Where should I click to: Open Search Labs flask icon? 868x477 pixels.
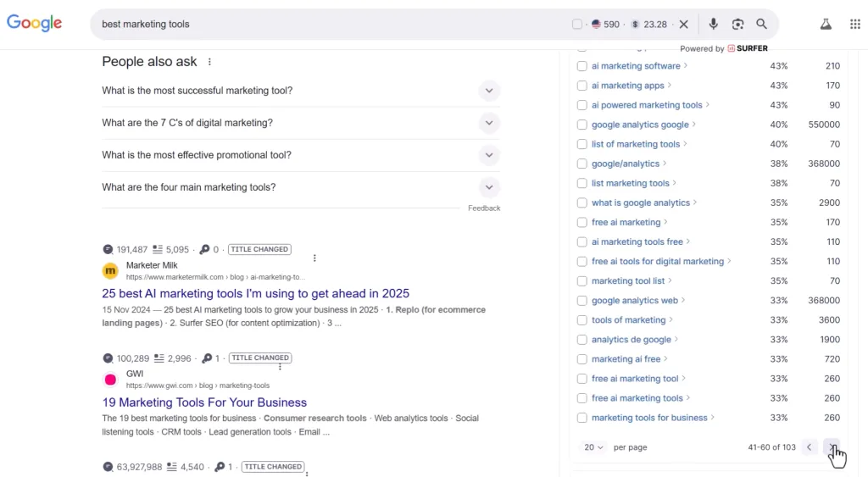[826, 24]
